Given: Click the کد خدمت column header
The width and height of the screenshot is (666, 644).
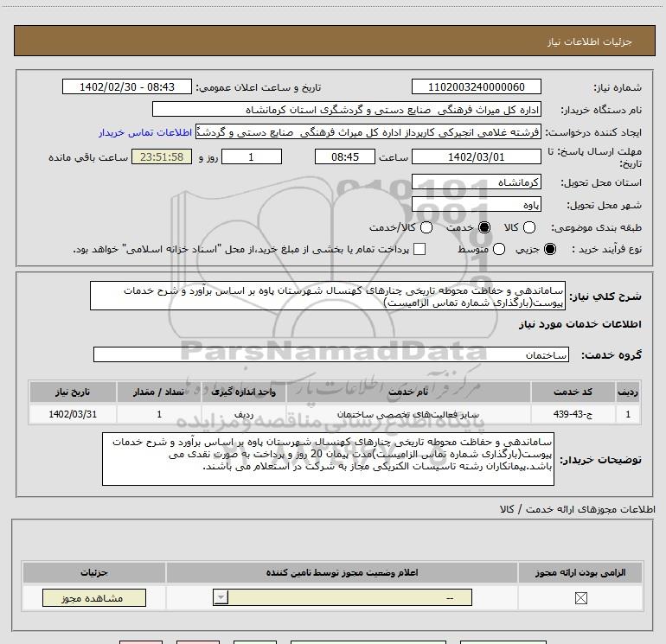Looking at the screenshot, I should pyautogui.click(x=573, y=392).
